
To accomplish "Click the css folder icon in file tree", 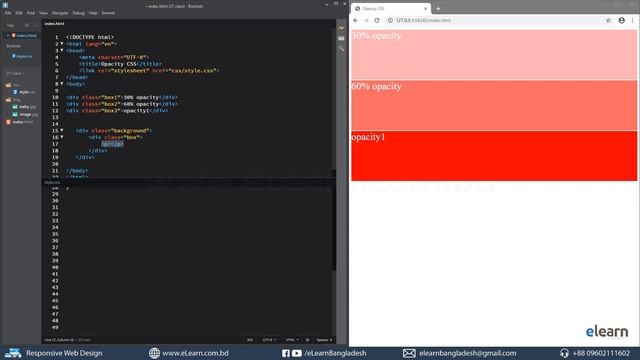I will pyautogui.click(x=8, y=85).
